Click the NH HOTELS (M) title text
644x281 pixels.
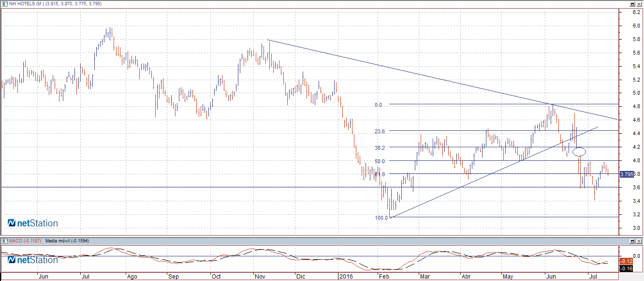point(27,3)
